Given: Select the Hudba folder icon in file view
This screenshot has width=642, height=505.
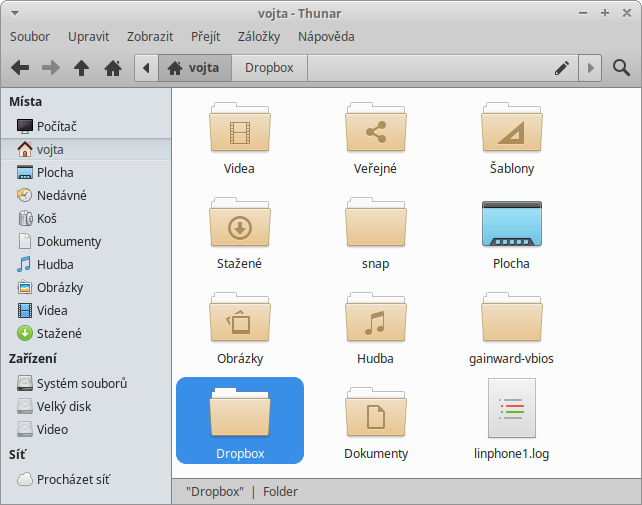Looking at the screenshot, I should pyautogui.click(x=376, y=318).
